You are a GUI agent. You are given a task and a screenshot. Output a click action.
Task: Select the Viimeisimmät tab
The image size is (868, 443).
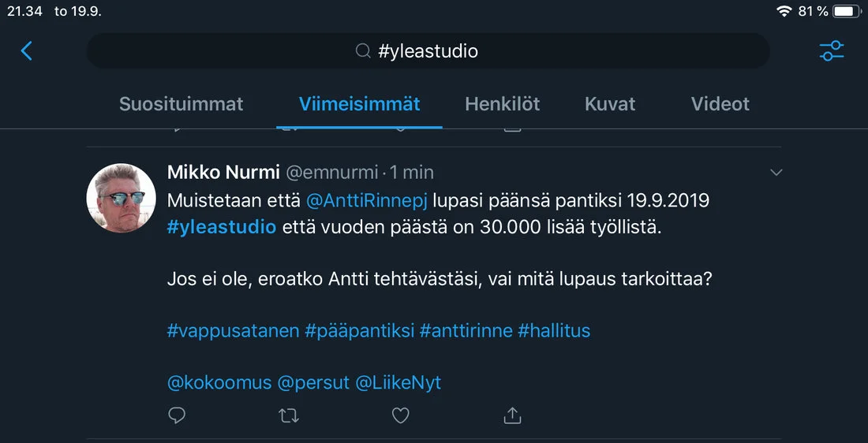[x=359, y=104]
